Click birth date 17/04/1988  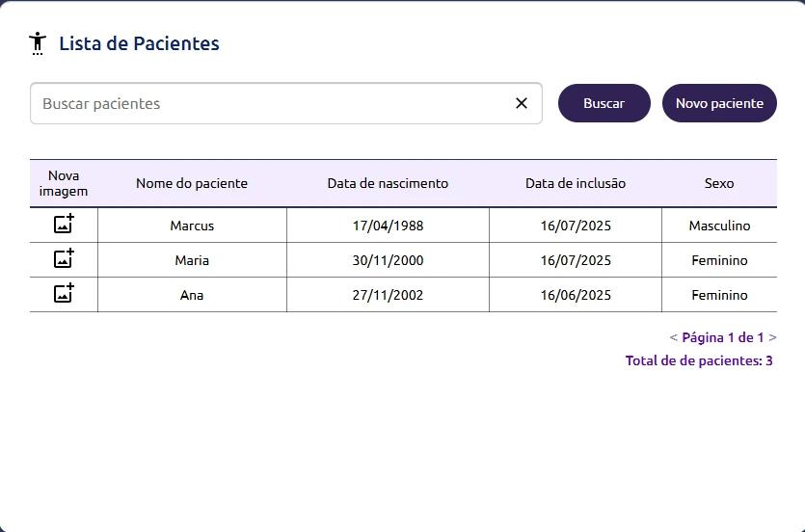point(388,226)
